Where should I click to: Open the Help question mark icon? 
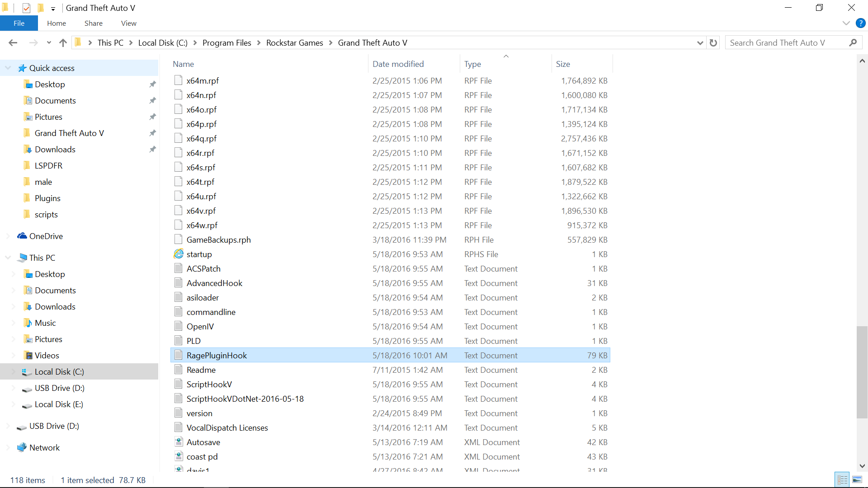click(860, 23)
